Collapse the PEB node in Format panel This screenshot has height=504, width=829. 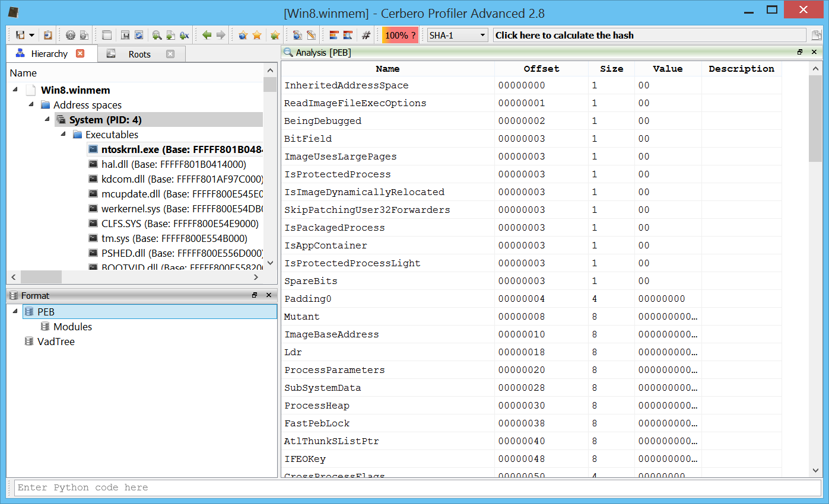pyautogui.click(x=15, y=311)
